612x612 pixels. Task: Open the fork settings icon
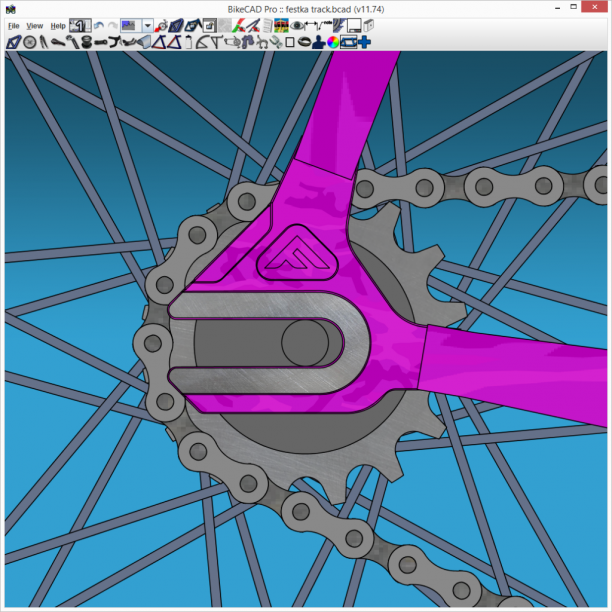pyautogui.click(x=43, y=42)
